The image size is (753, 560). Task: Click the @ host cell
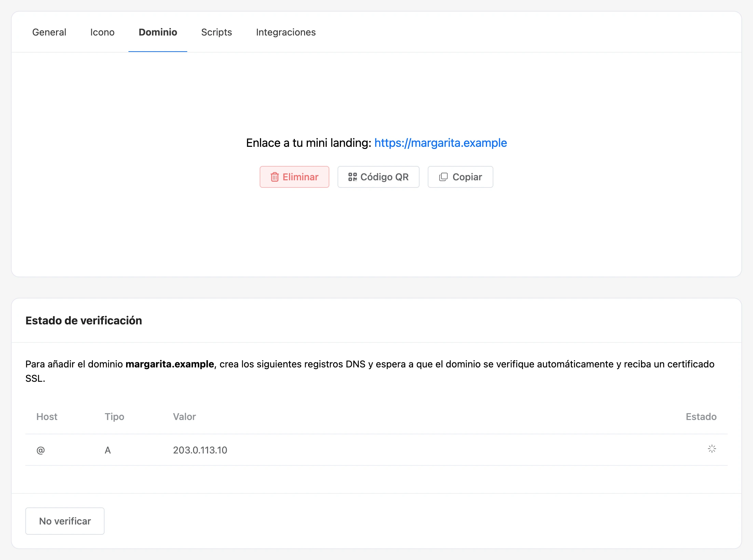click(x=41, y=450)
